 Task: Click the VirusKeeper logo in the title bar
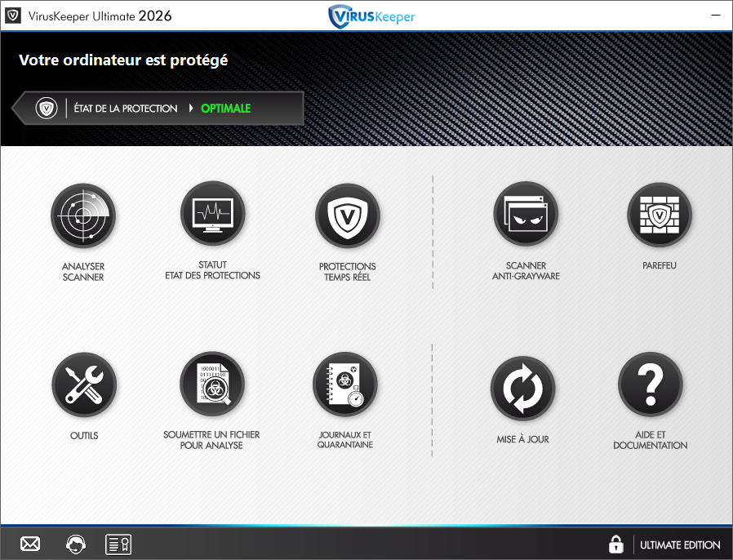pyautogui.click(x=371, y=16)
